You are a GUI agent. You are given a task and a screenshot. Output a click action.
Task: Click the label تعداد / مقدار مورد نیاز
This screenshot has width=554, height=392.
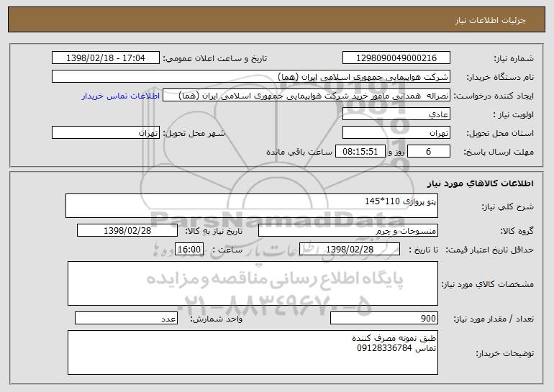[494, 319]
